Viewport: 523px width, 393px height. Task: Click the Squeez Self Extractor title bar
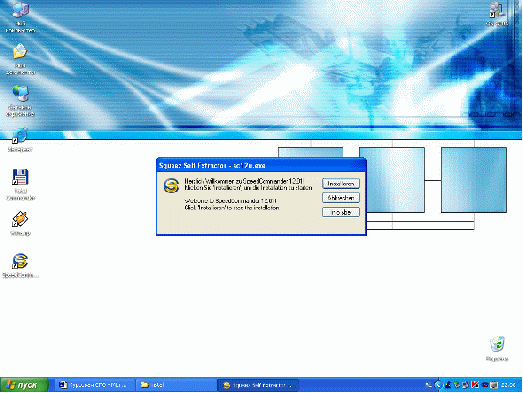tap(261, 165)
